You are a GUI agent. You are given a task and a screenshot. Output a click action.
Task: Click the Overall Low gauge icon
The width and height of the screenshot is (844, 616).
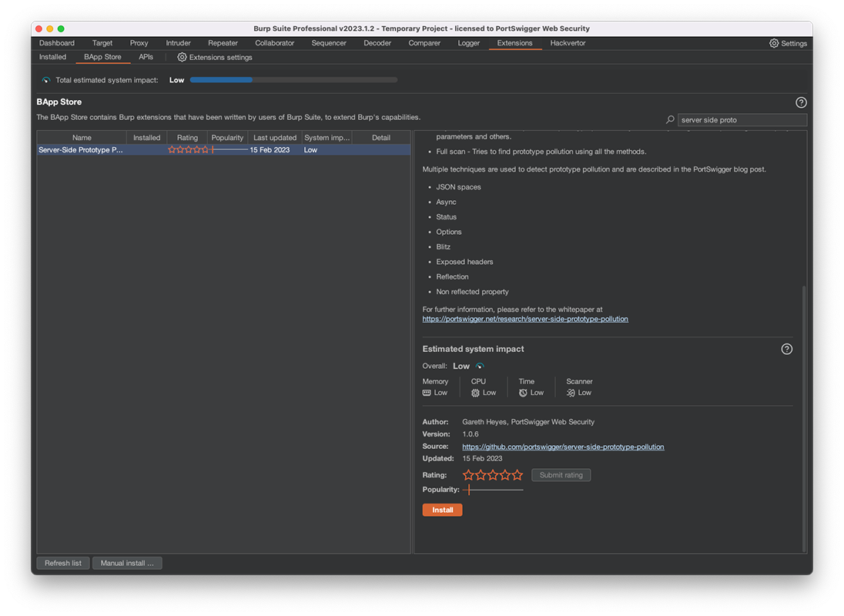[480, 366]
